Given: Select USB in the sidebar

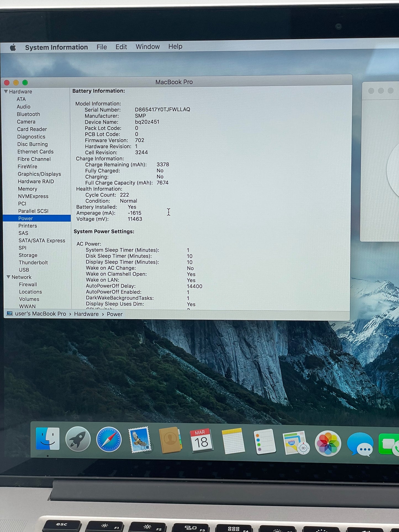Looking at the screenshot, I should coord(24,270).
